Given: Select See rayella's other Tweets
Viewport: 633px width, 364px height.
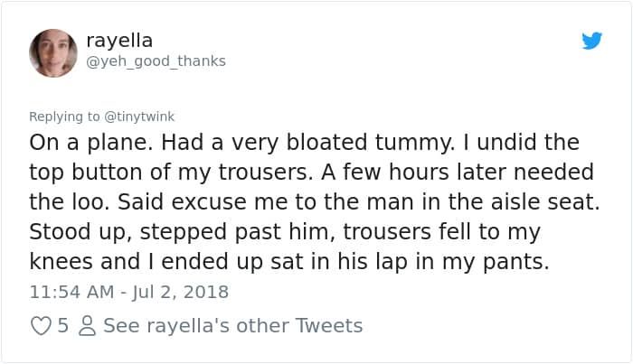Looking at the screenshot, I should click(x=233, y=325).
